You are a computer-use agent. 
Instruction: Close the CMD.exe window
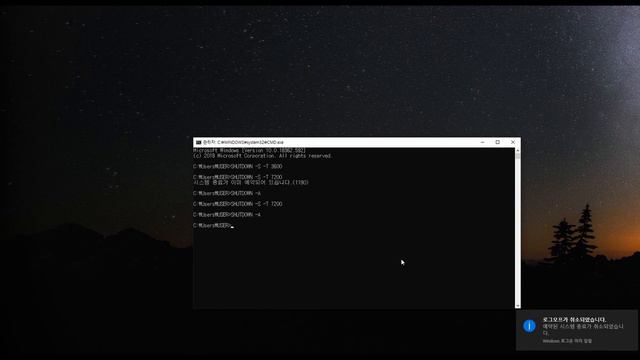(513, 142)
